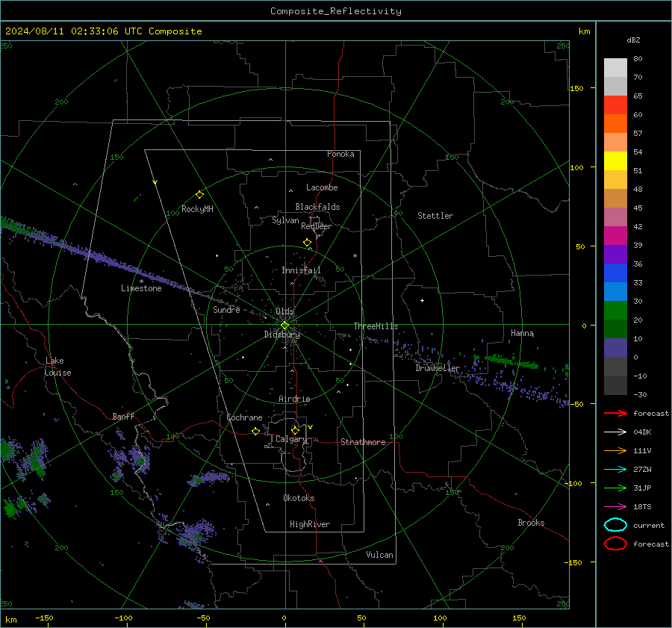Click the yellow diamond marker near RedDeer
This screenshot has height=628, width=672.
click(308, 243)
